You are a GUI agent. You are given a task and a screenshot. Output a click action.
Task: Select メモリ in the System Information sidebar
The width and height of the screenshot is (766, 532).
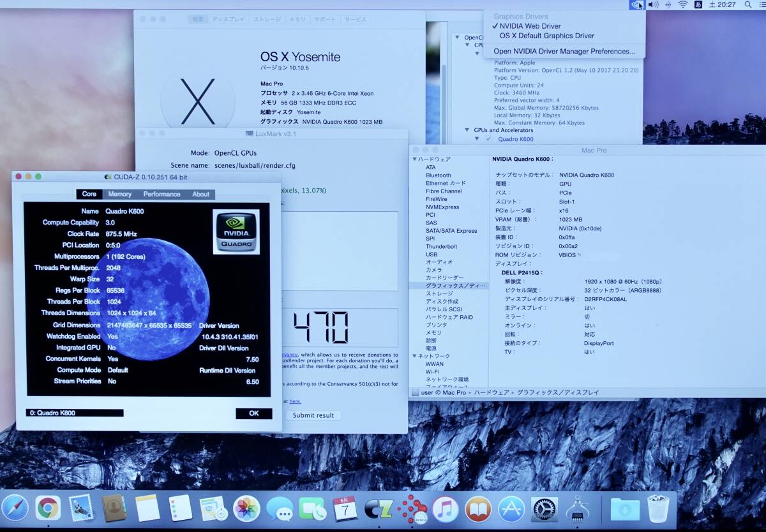tap(433, 333)
